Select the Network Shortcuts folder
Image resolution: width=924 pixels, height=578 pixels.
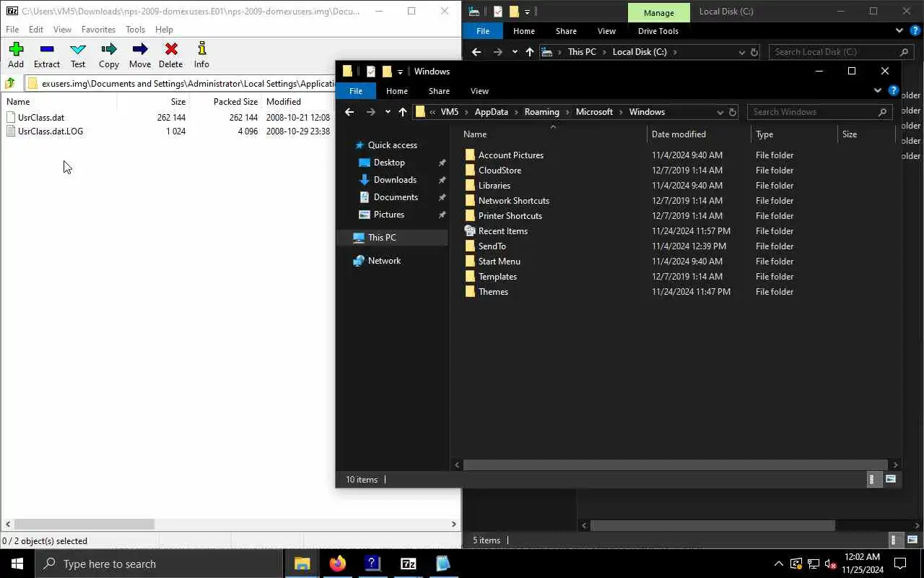click(513, 201)
